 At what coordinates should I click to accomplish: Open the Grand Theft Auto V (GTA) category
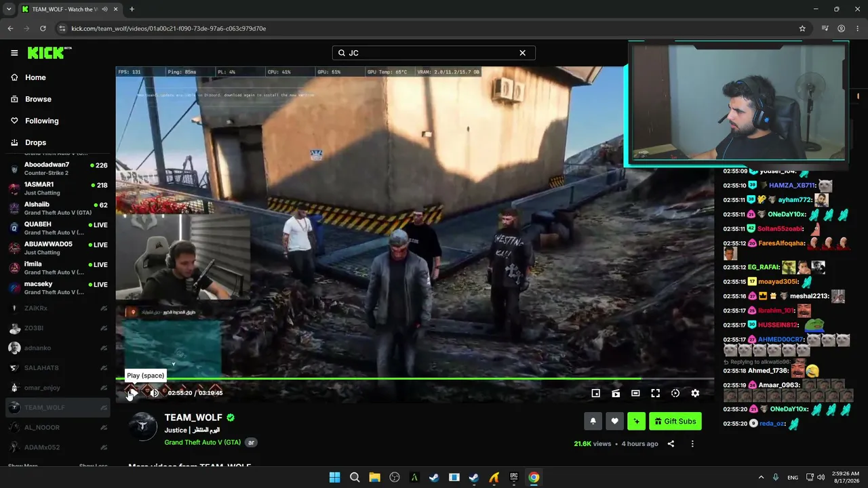click(203, 443)
